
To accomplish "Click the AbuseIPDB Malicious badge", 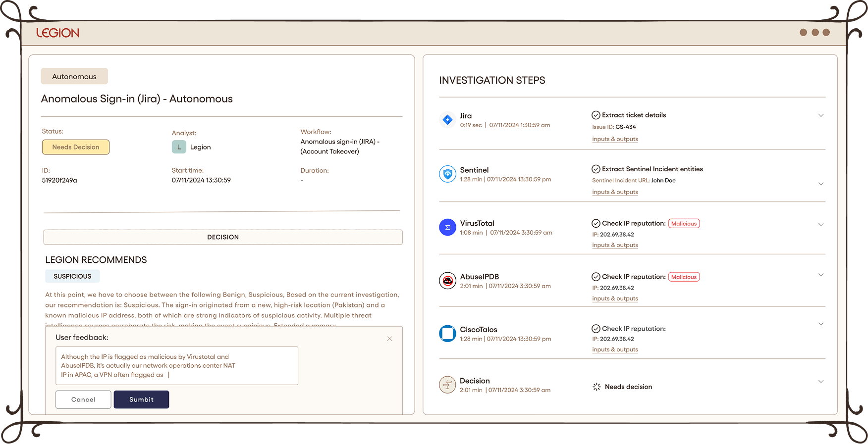I will click(684, 277).
